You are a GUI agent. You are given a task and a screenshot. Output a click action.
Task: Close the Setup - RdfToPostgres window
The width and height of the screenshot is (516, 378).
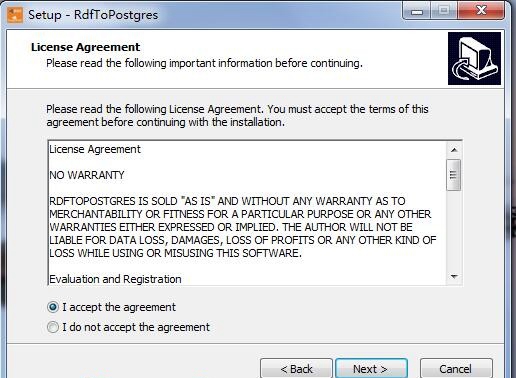[x=481, y=11]
